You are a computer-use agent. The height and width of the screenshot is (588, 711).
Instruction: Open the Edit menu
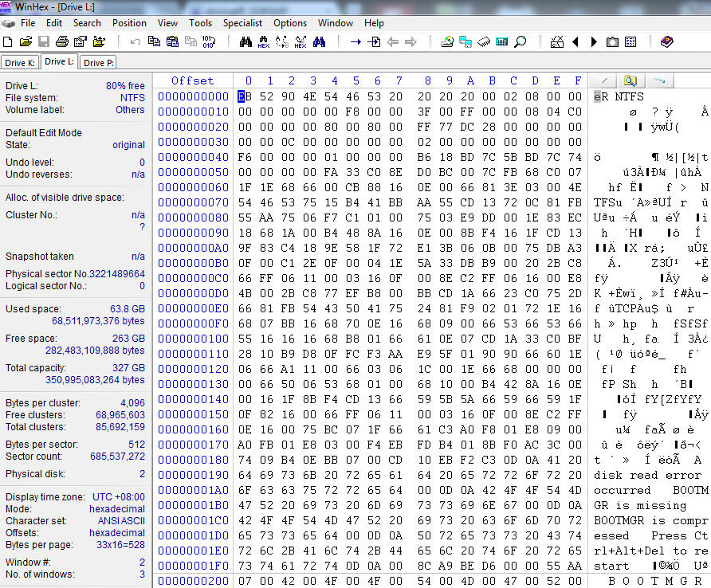[x=54, y=23]
